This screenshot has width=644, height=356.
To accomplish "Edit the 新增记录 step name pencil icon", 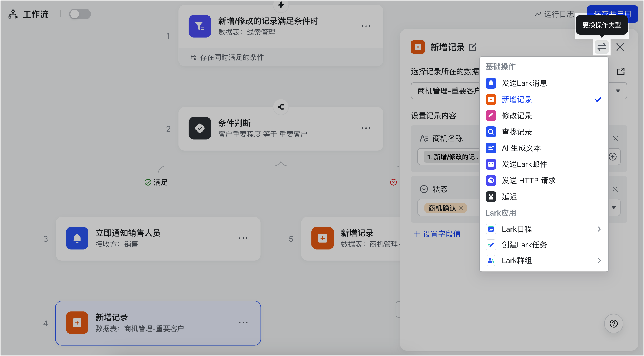I will tap(473, 47).
